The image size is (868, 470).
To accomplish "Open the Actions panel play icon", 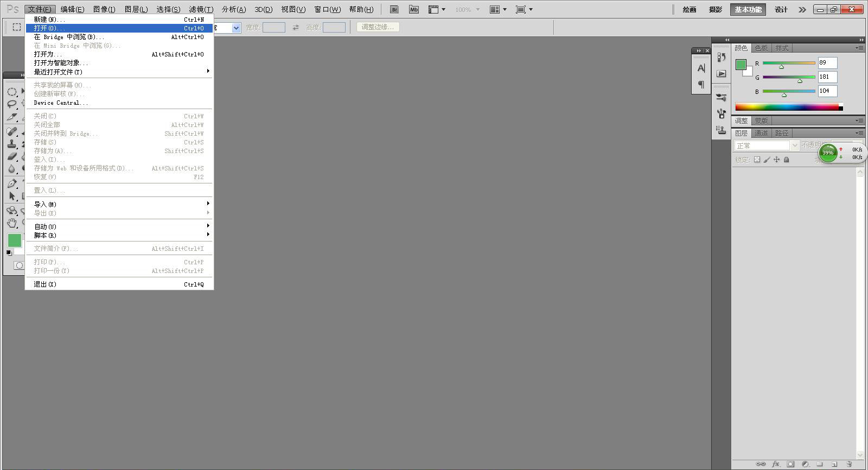I will (721, 73).
